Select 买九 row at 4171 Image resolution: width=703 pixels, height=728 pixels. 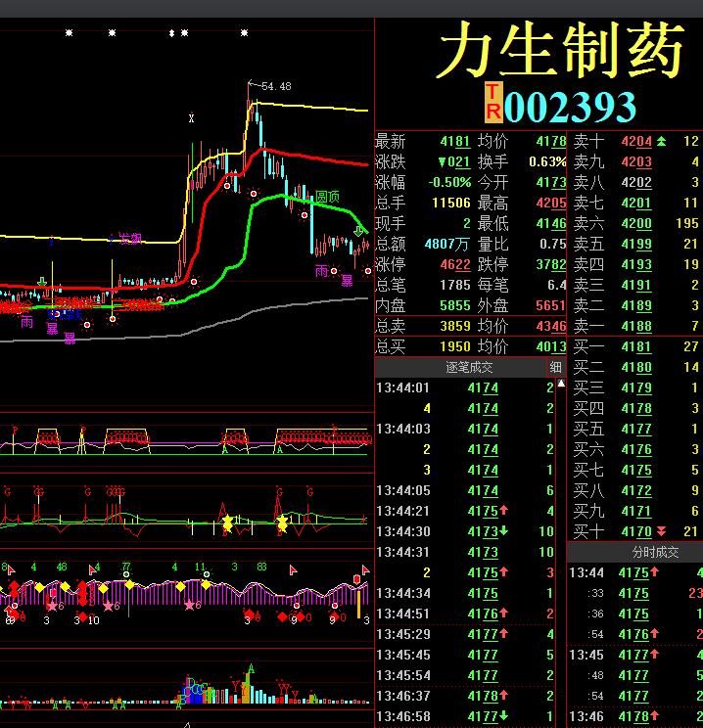point(635,511)
